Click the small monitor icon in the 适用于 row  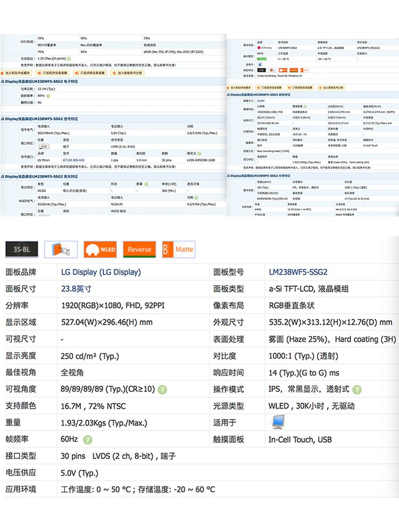[260, 64]
